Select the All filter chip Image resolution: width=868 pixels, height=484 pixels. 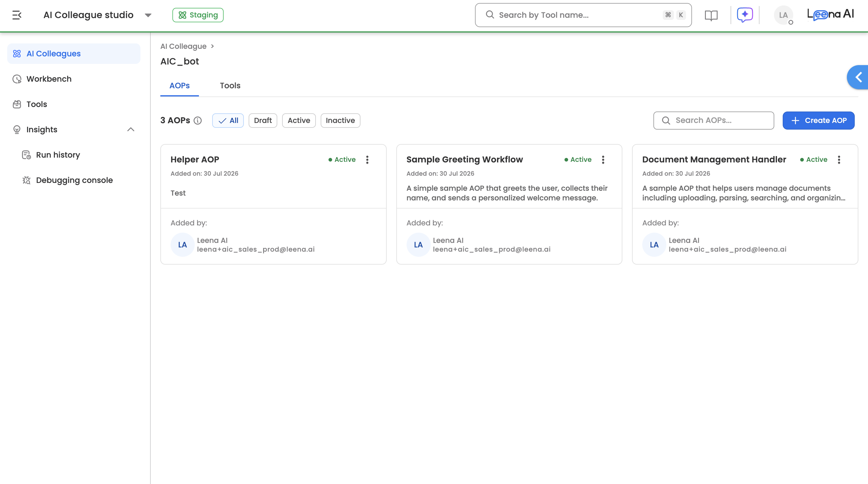pyautogui.click(x=228, y=120)
